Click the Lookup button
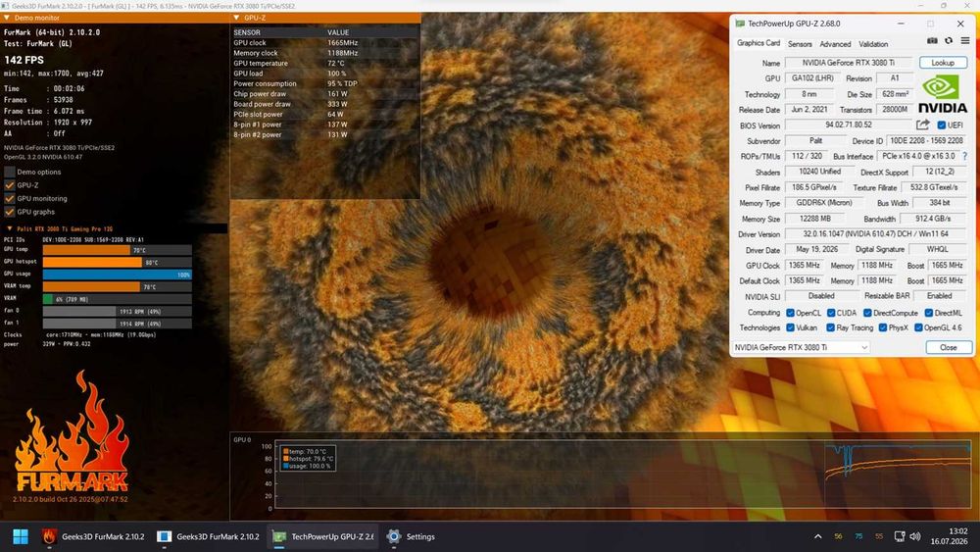980x552 pixels. pyautogui.click(x=943, y=63)
